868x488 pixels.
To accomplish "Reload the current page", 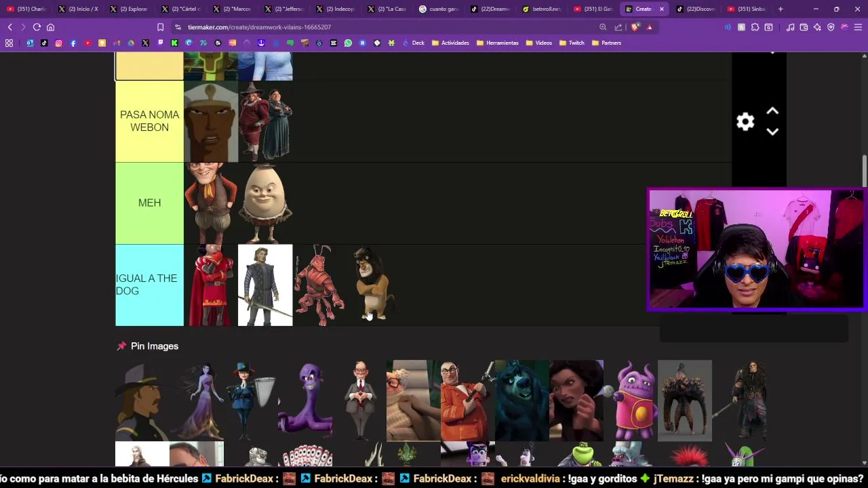I will coord(37,27).
